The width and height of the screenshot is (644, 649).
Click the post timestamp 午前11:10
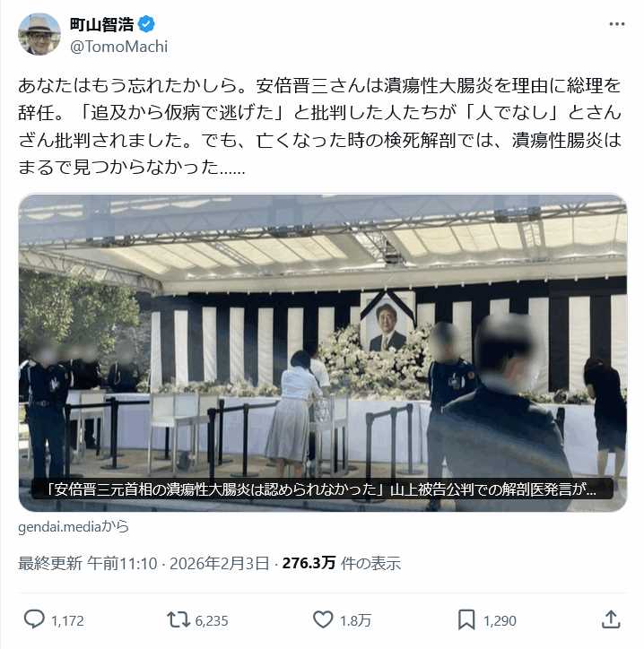pyautogui.click(x=123, y=563)
